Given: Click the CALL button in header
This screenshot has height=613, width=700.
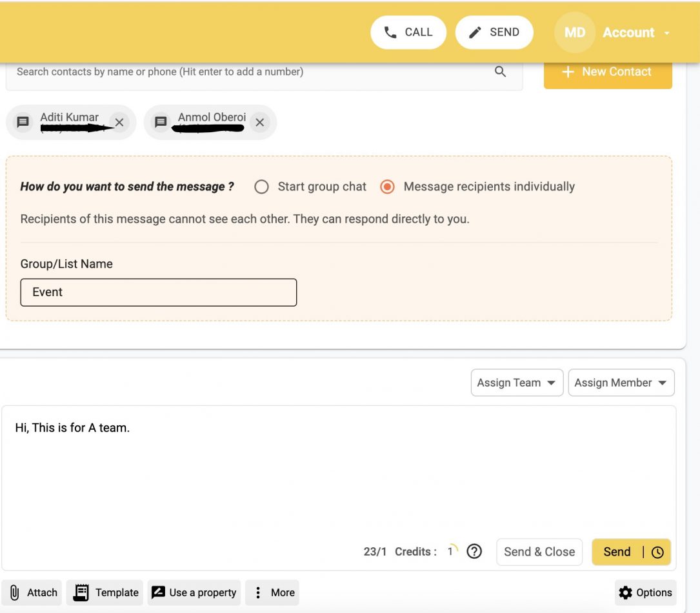Looking at the screenshot, I should (408, 32).
